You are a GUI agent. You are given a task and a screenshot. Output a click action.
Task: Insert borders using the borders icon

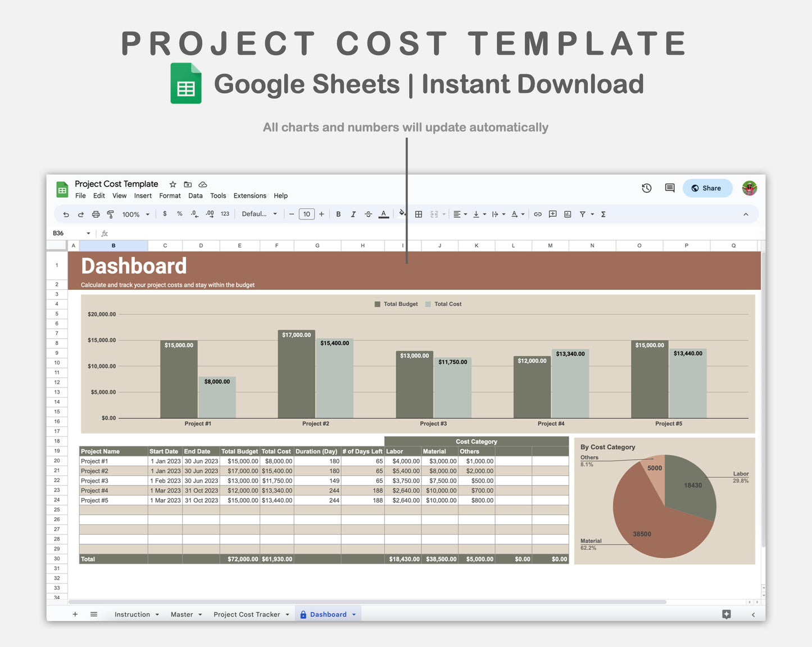click(x=418, y=214)
